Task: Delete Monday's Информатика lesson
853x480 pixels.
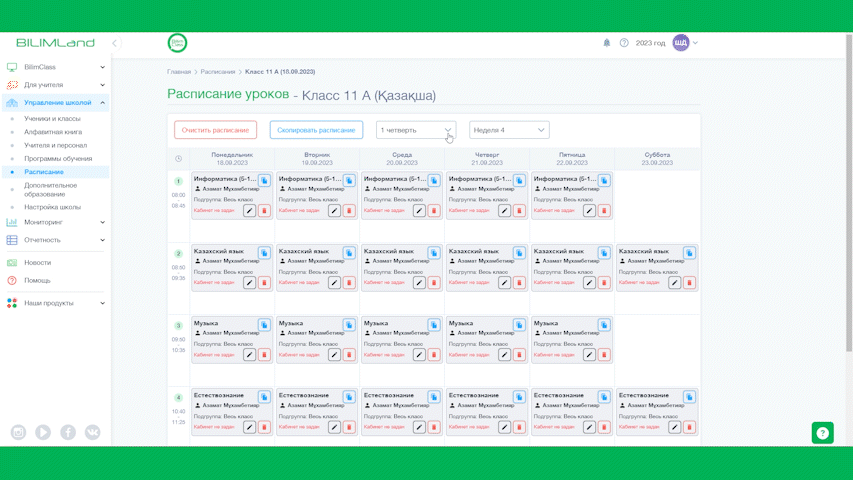Action: tap(264, 211)
